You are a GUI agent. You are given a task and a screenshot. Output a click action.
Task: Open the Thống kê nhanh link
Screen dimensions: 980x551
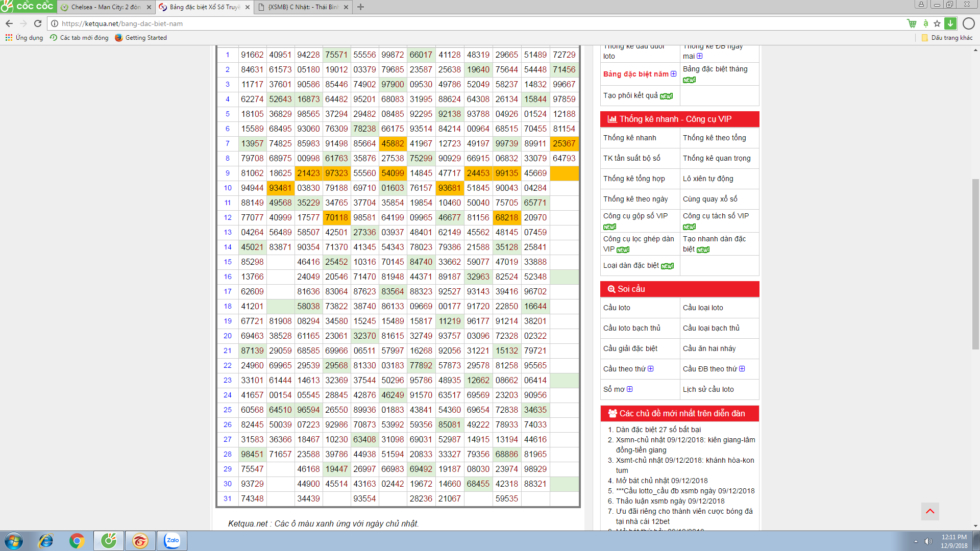[630, 138]
